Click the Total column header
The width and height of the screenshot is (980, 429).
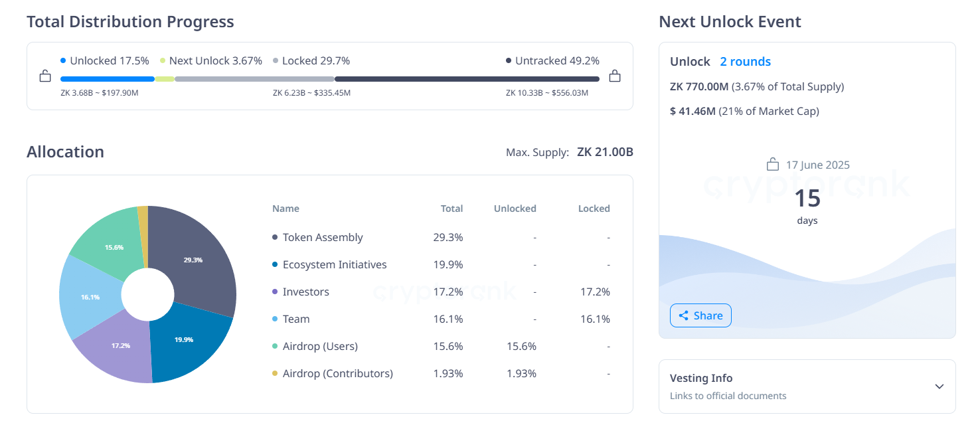pyautogui.click(x=451, y=209)
